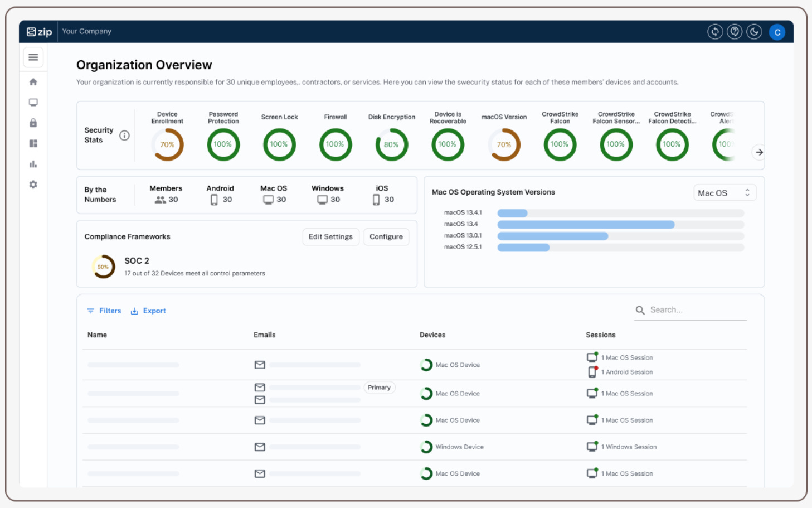Click the magnifier search icon

coord(640,310)
